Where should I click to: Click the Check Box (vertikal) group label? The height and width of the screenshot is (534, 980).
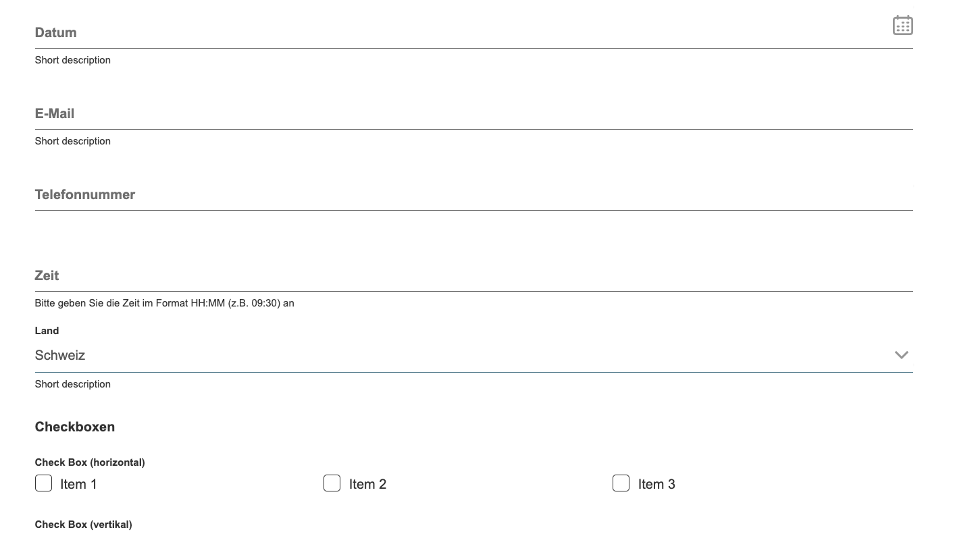84,525
